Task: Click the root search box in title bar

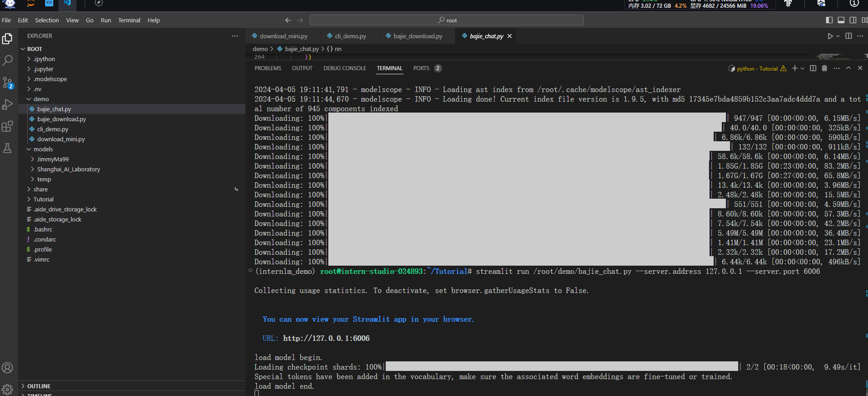Action: pos(447,20)
